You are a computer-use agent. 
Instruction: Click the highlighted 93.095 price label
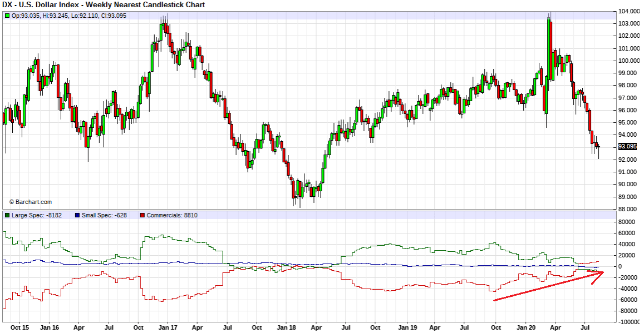pyautogui.click(x=626, y=147)
